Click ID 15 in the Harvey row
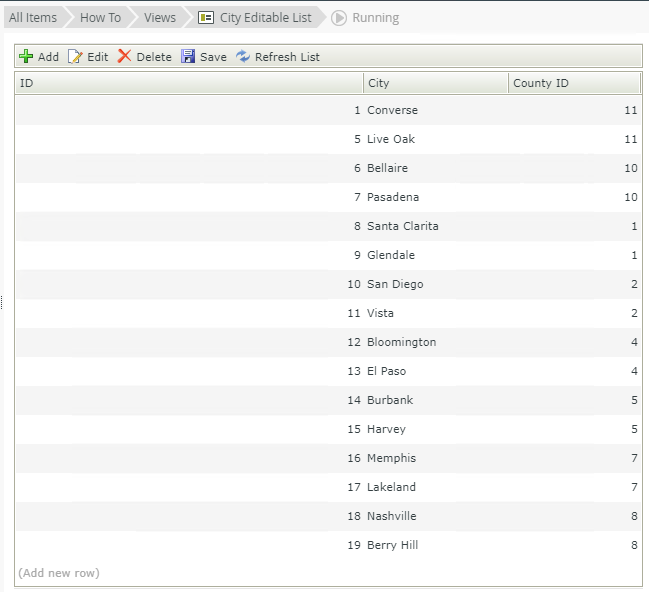The height and width of the screenshot is (592, 649). (354, 429)
